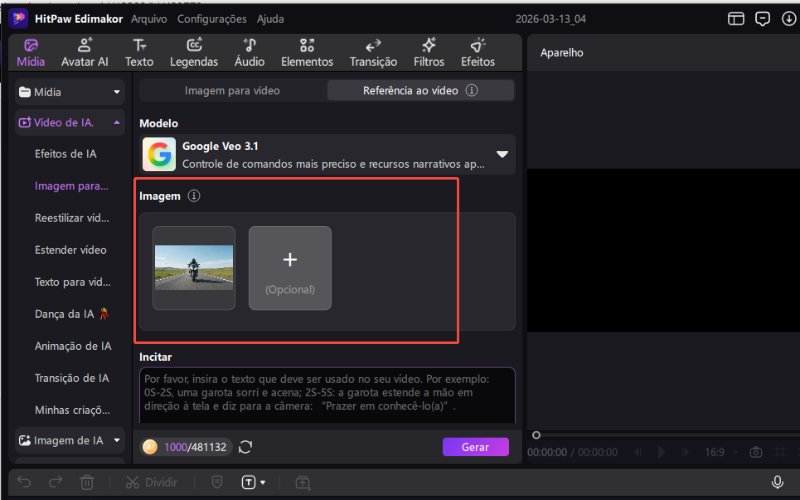The width and height of the screenshot is (800, 500).
Task: Click the crop icon in preview
Action: pyautogui.click(x=780, y=452)
